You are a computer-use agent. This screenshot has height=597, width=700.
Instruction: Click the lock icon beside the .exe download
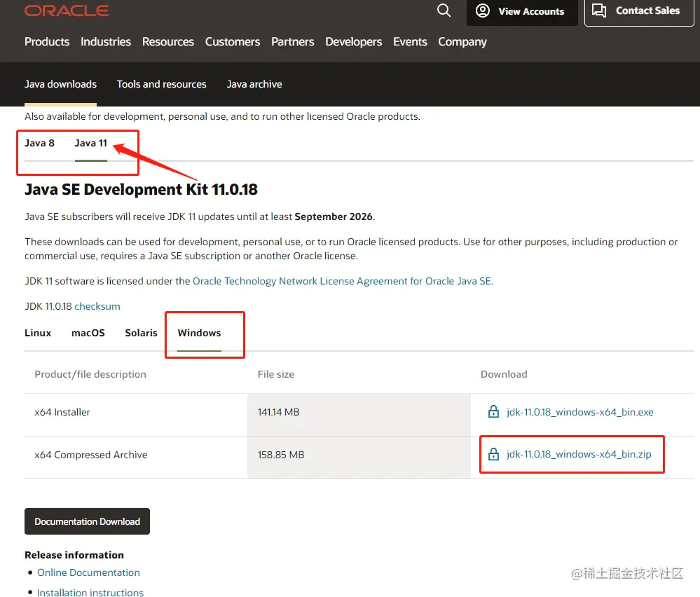tap(493, 412)
